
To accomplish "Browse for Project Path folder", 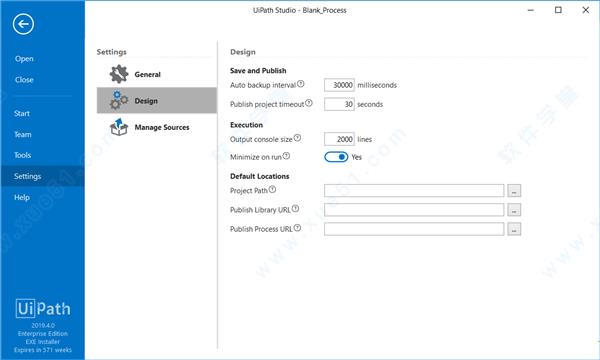I will point(514,191).
